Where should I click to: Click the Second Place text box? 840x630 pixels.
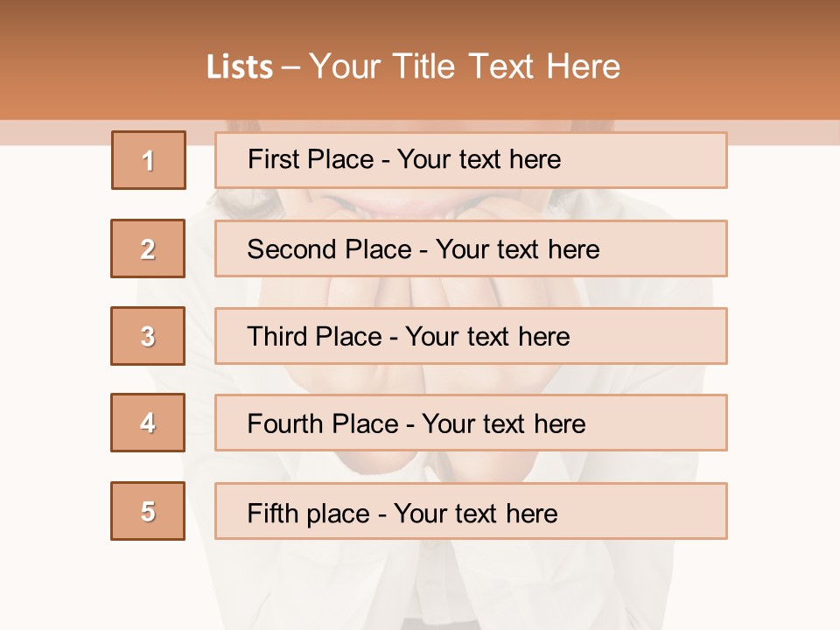[471, 248]
